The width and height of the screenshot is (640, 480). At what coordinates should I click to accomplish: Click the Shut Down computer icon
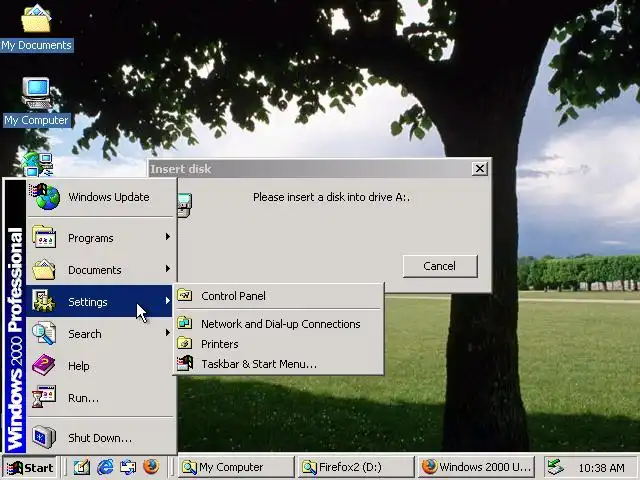(x=44, y=437)
